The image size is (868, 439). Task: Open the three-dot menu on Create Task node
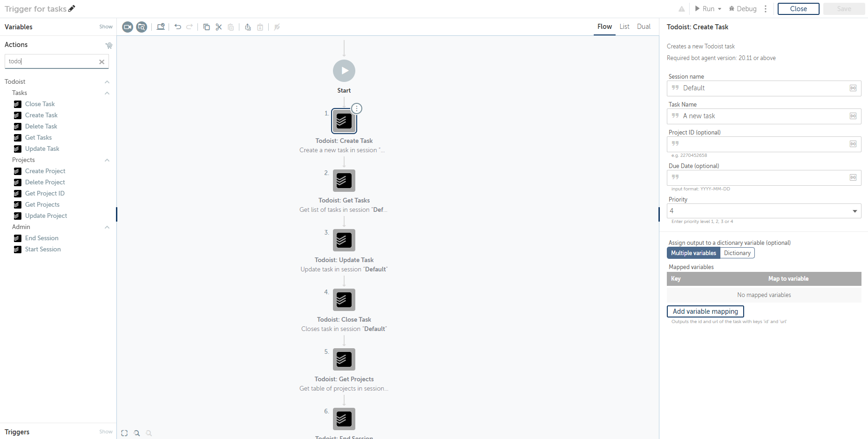coord(357,108)
